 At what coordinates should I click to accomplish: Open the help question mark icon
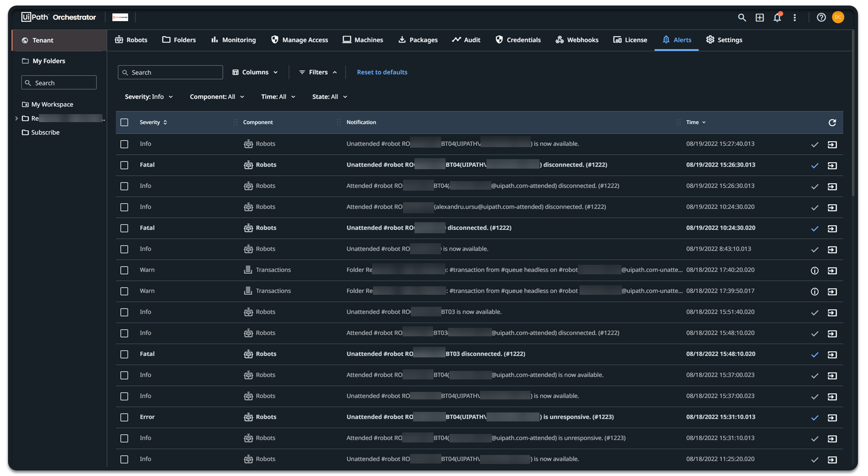821,18
